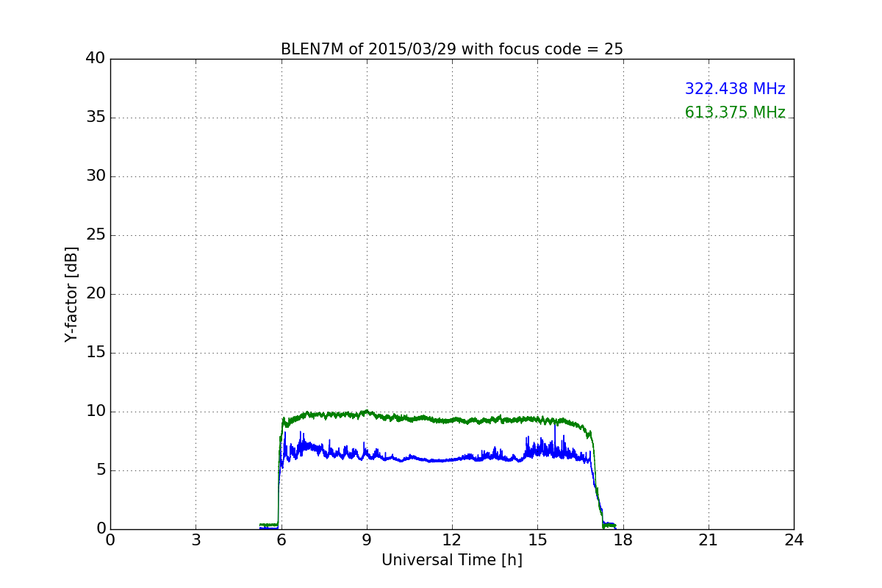The width and height of the screenshot is (882, 588).
Task: Click the y-axis tick label 15
Action: click(x=96, y=353)
